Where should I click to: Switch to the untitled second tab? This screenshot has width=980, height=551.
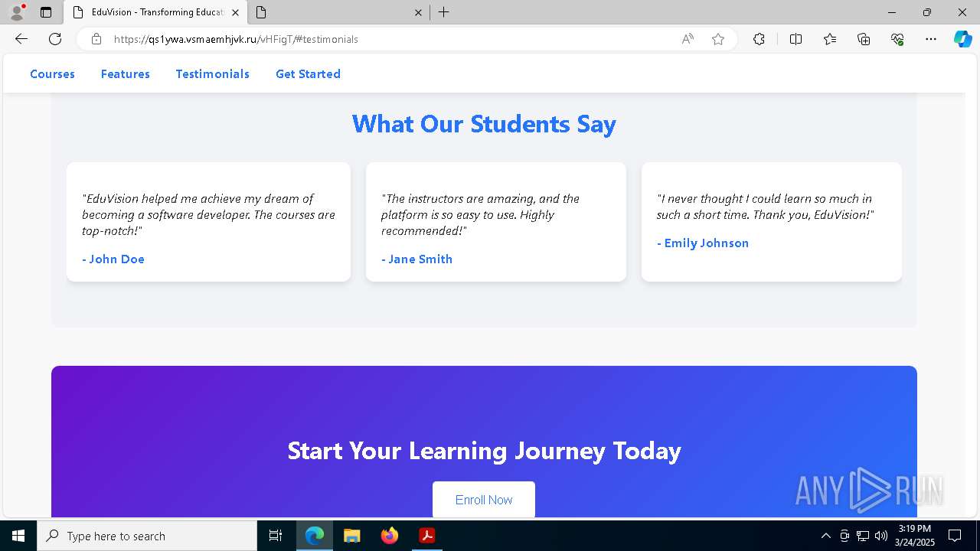pos(339,12)
